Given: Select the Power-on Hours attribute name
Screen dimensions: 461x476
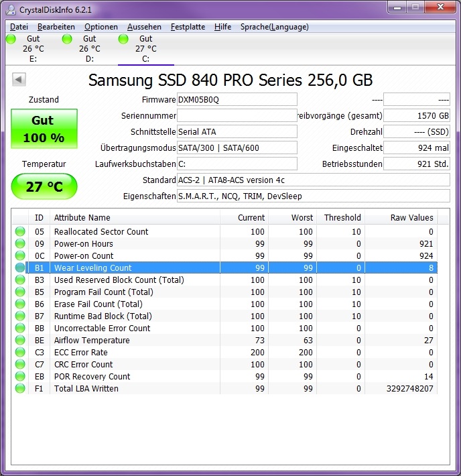Looking at the screenshot, I should click(84, 244).
